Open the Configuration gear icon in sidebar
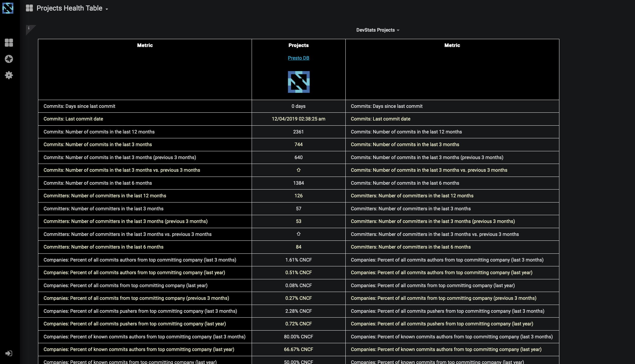 click(9, 75)
